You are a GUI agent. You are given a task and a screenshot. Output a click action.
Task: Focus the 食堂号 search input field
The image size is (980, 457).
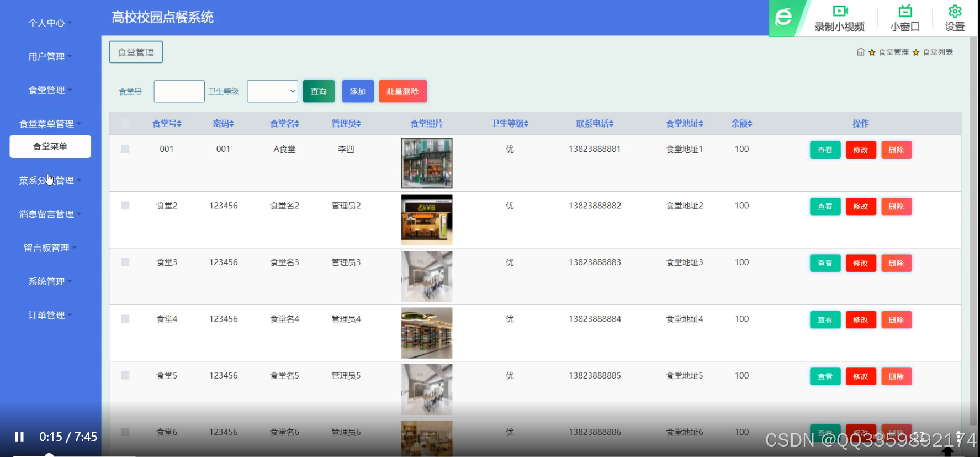click(179, 91)
